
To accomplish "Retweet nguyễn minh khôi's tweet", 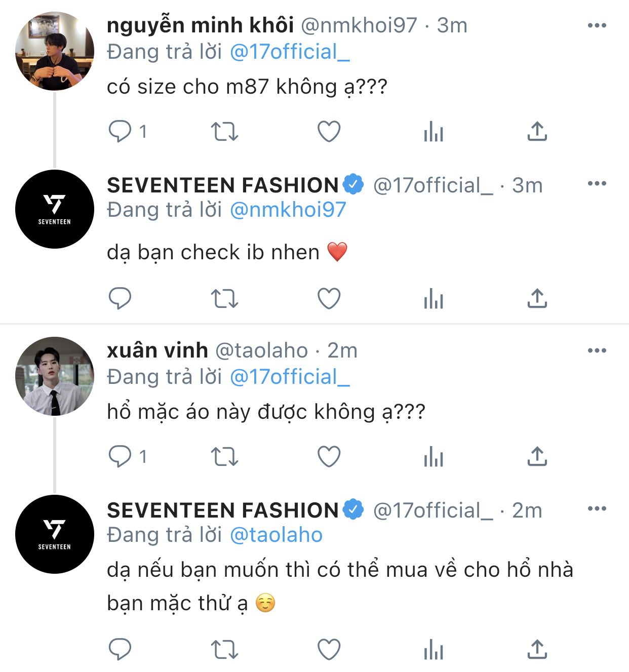I will click(224, 132).
